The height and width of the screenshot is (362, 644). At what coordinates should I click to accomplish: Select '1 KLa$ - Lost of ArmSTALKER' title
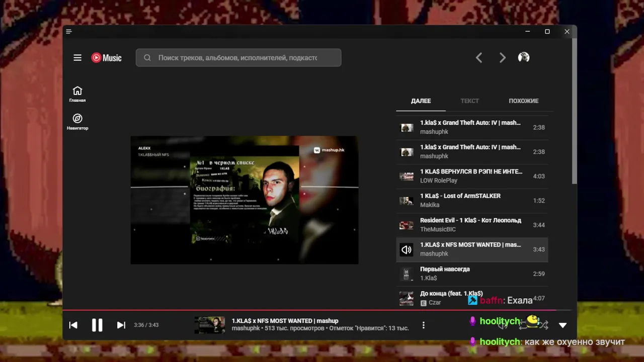(x=460, y=196)
